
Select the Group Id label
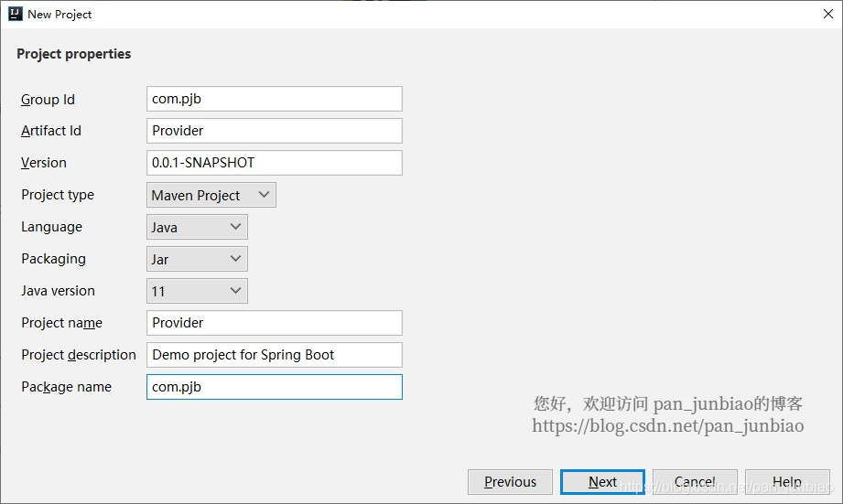tap(48, 100)
